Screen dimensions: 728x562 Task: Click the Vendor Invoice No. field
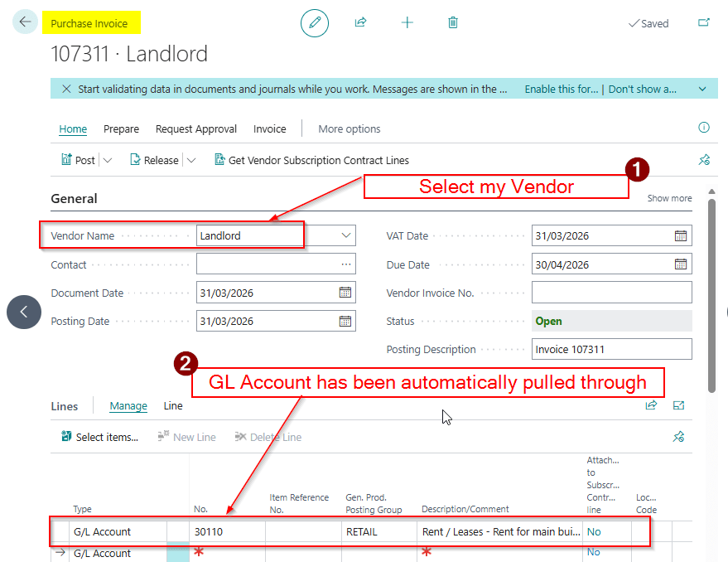tap(611, 293)
